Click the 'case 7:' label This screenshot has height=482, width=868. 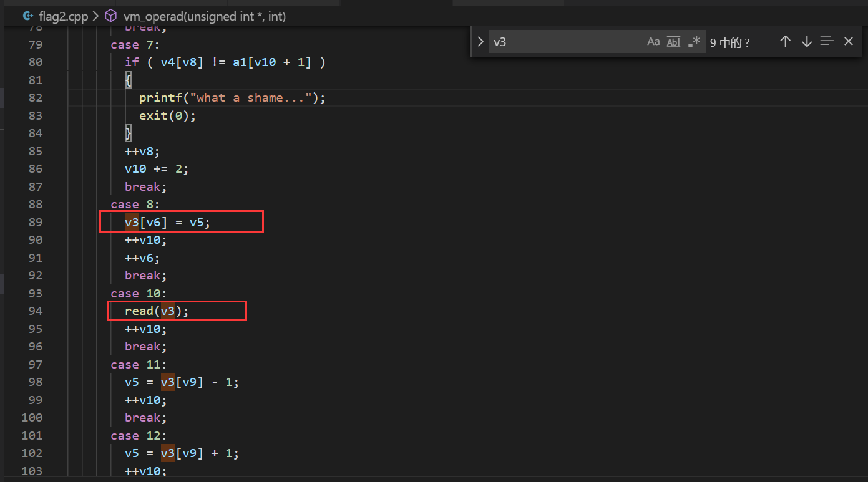point(135,44)
